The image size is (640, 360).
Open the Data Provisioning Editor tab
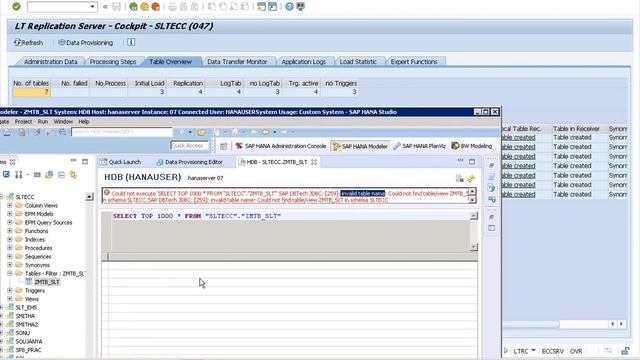[x=190, y=162]
